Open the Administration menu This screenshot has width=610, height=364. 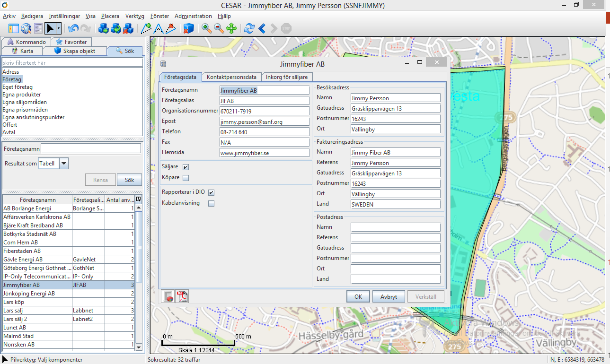(x=193, y=16)
